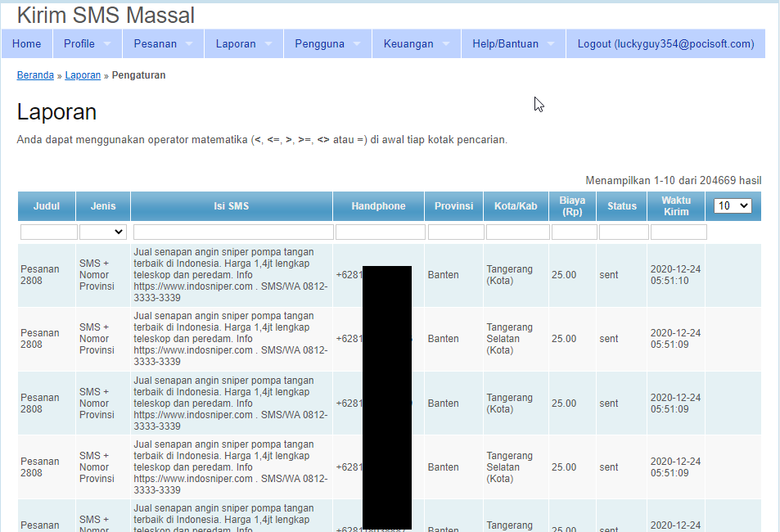The height and width of the screenshot is (532, 780).
Task: Expand the Pengguna navigation menu
Action: 328,44
